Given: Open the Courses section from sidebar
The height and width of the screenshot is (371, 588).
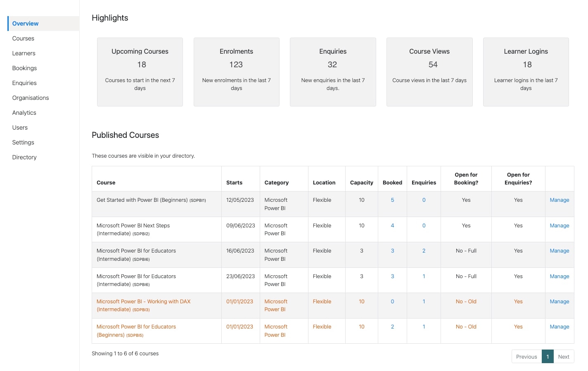Looking at the screenshot, I should tap(23, 38).
